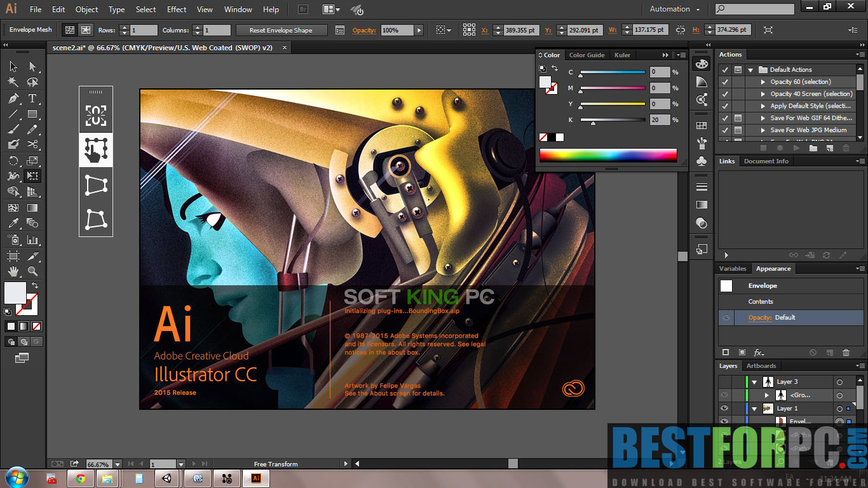Viewport: 868px width, 488px height.
Task: Open Adobe Bridge from the menu bar
Action: 302,10
